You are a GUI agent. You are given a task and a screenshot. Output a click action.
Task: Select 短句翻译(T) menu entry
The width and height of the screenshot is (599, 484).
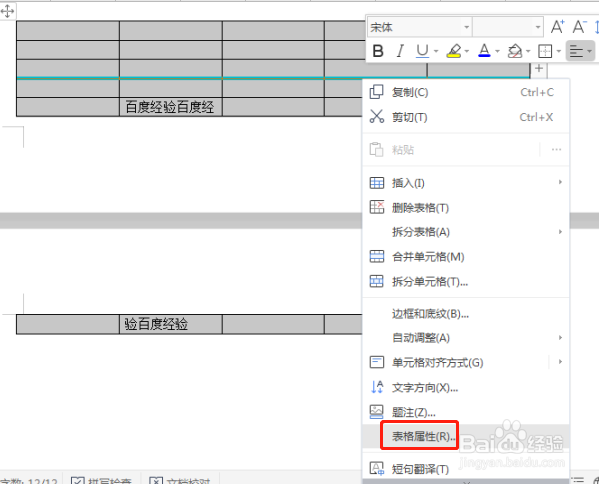pos(466,469)
